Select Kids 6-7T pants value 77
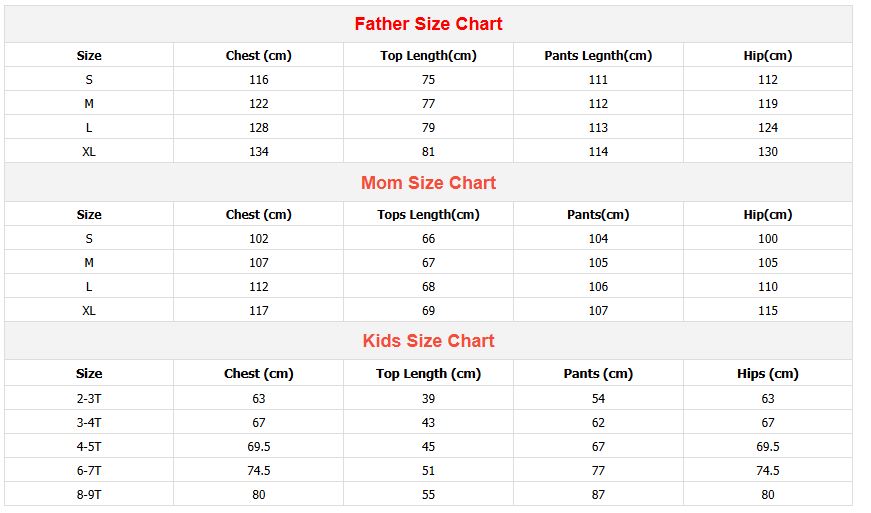Image resolution: width=871 pixels, height=513 pixels. pos(598,470)
